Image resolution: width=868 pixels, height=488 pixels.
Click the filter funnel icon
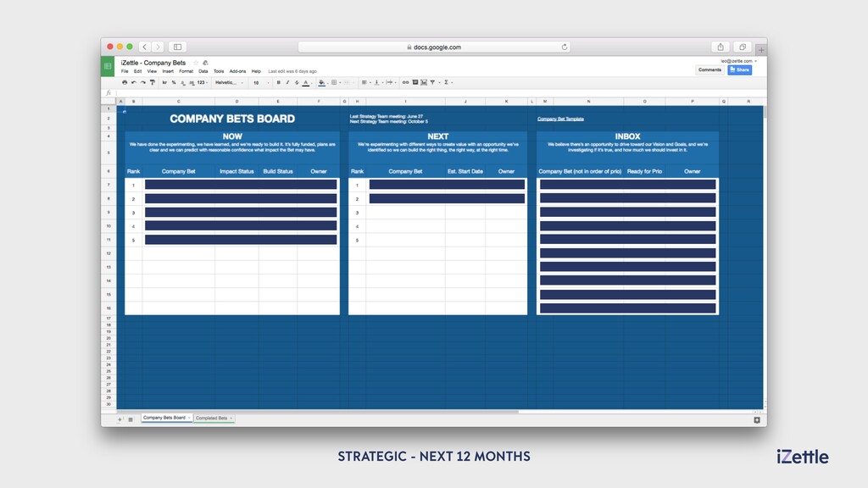[x=433, y=82]
